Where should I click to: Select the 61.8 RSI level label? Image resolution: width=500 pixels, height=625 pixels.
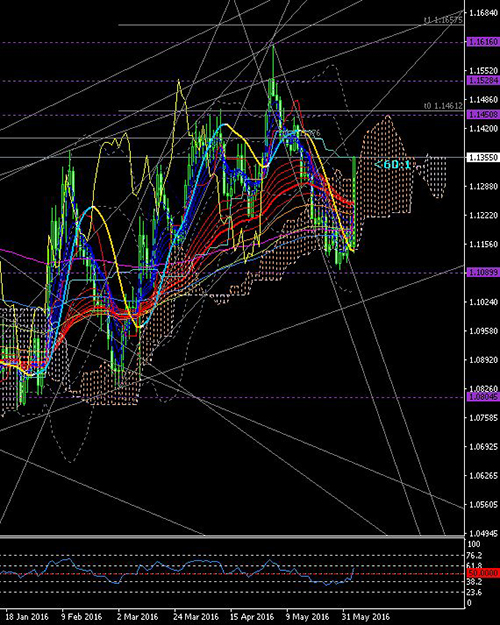474,566
